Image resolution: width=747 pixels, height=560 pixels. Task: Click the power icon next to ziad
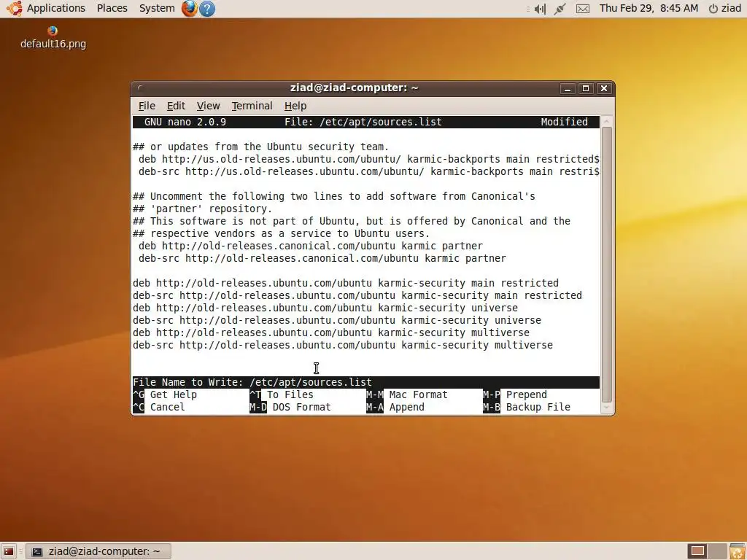click(713, 9)
